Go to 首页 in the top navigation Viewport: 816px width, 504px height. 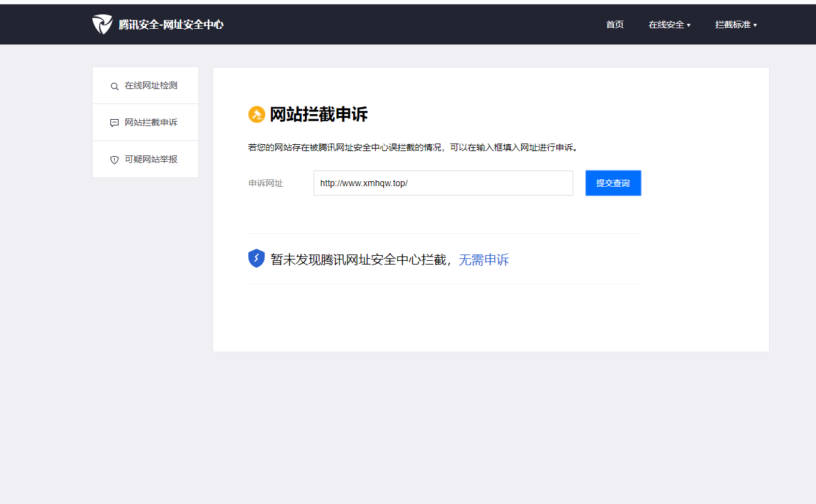pos(615,24)
